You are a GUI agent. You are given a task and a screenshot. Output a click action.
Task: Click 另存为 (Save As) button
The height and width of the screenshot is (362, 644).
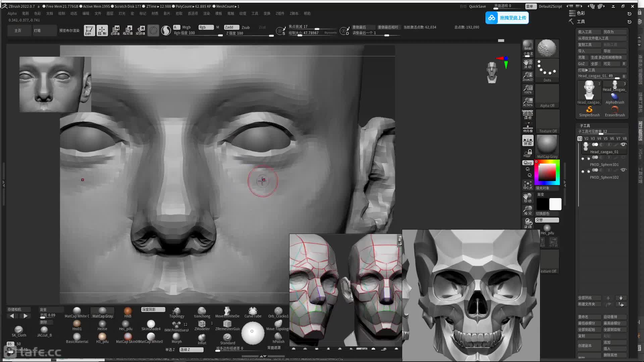pyautogui.click(x=614, y=32)
